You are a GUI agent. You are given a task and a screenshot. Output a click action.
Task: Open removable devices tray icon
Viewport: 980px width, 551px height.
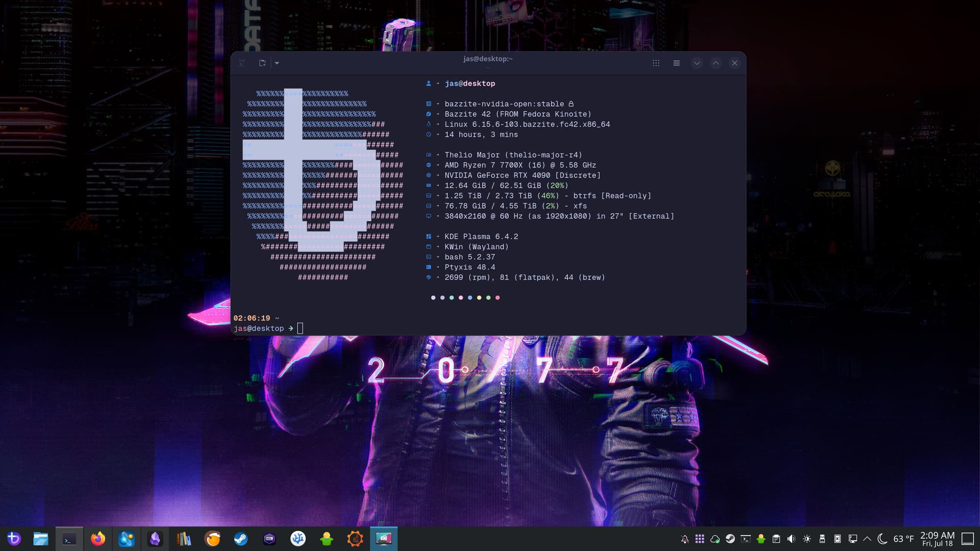tap(822, 539)
